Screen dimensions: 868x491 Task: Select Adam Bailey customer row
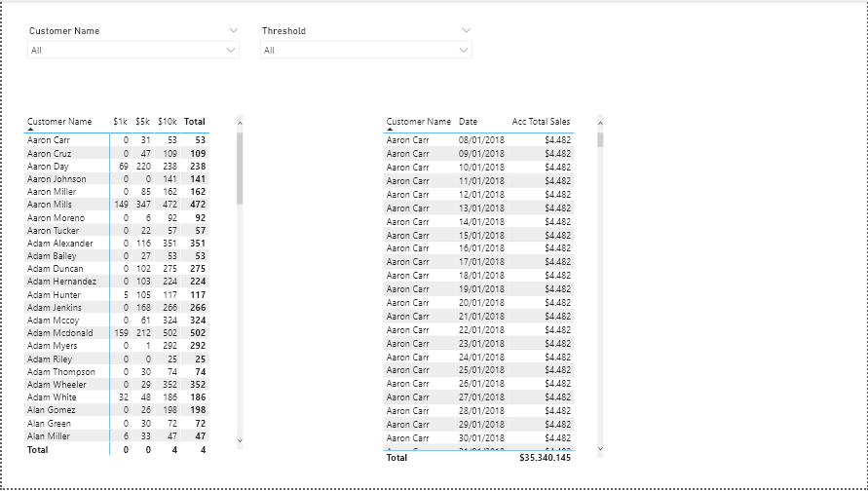coord(116,256)
